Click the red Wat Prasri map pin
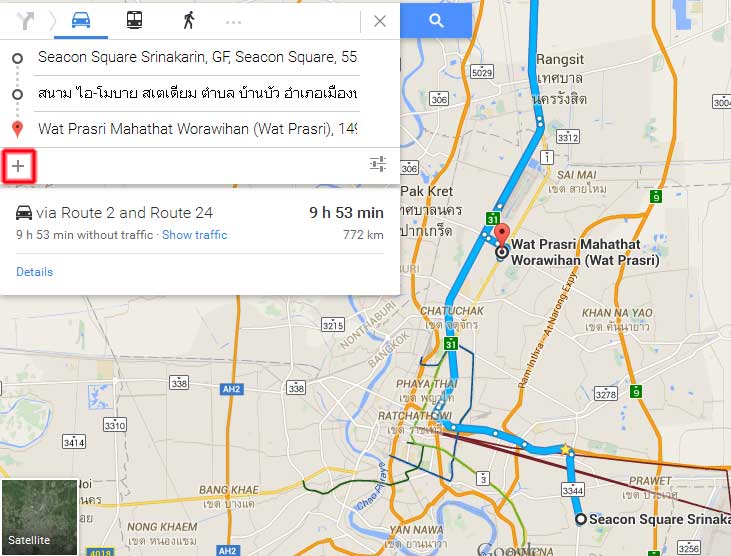Image resolution: width=731 pixels, height=556 pixels. [502, 235]
